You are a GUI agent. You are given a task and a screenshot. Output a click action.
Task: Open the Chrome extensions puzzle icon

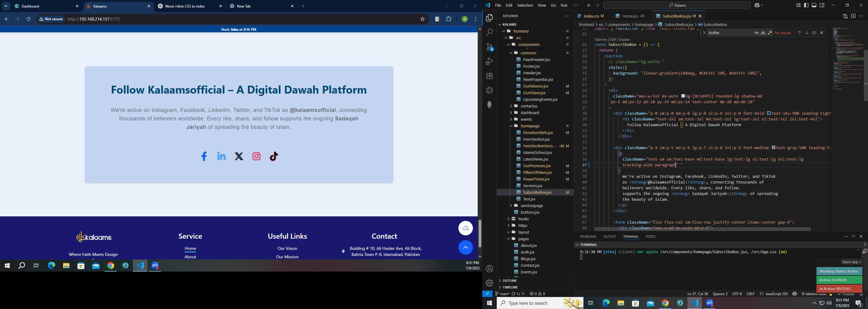[448, 19]
